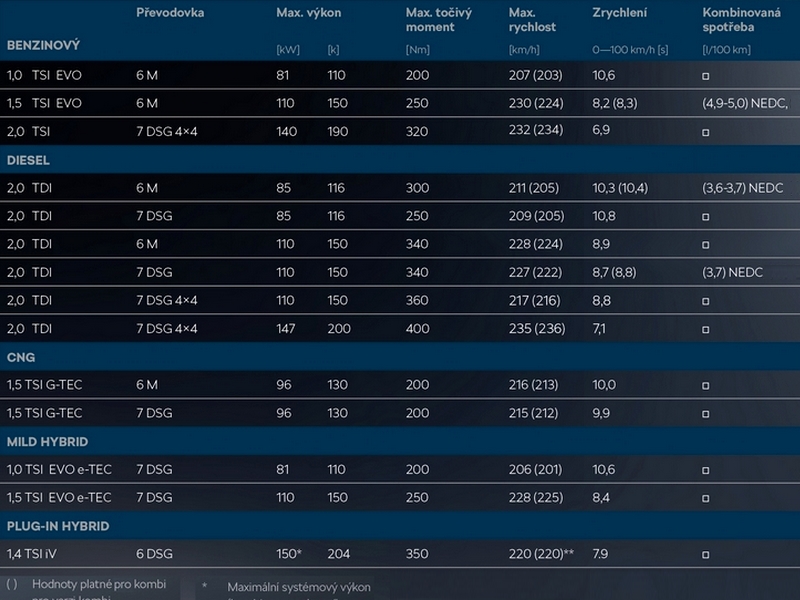Click the Maximální systémový výkon footnote
The image size is (800, 600).
coord(299,587)
